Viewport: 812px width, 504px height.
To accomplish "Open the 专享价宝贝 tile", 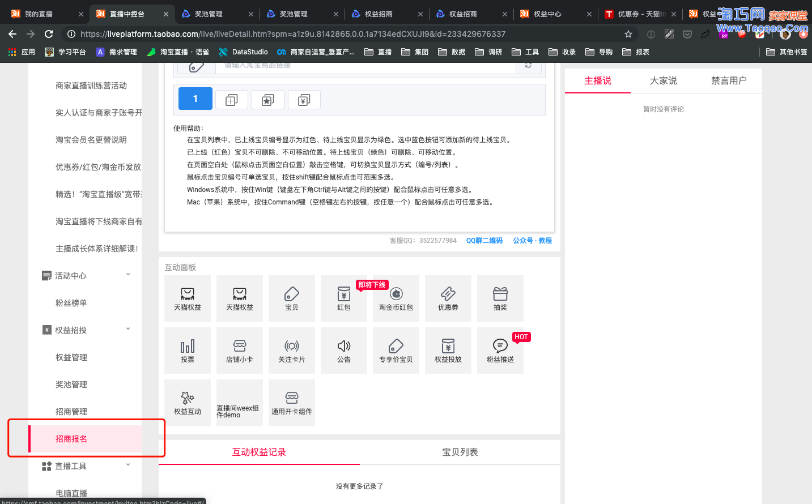I will point(396,351).
